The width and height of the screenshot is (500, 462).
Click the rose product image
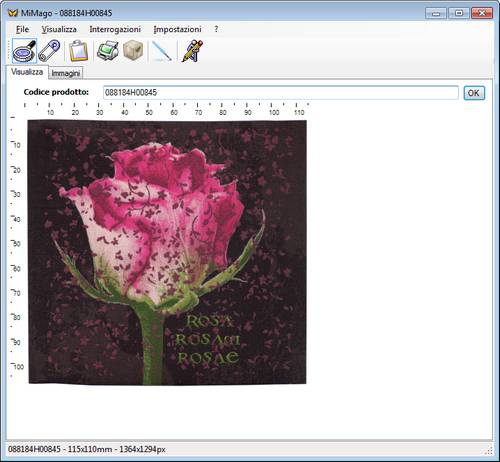tap(167, 252)
